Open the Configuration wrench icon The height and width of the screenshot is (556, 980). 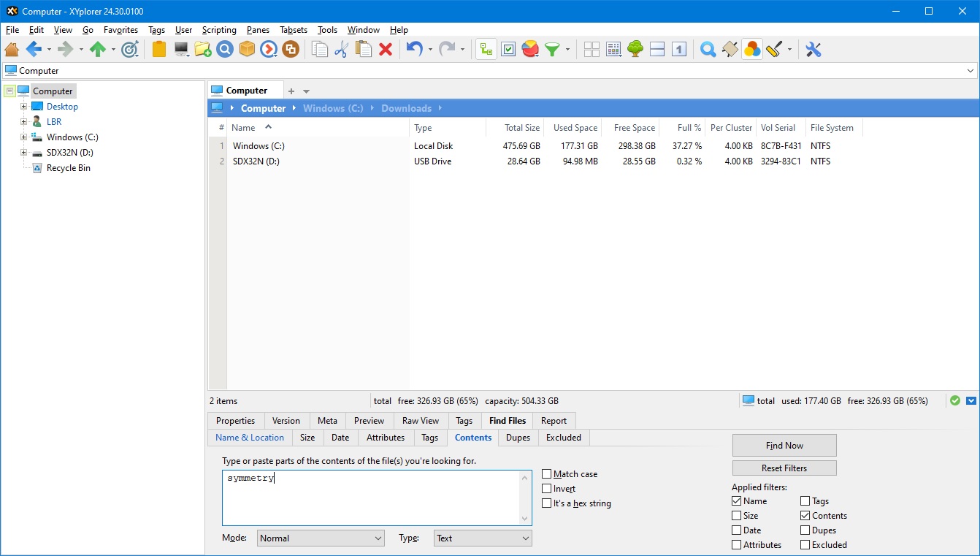point(813,49)
